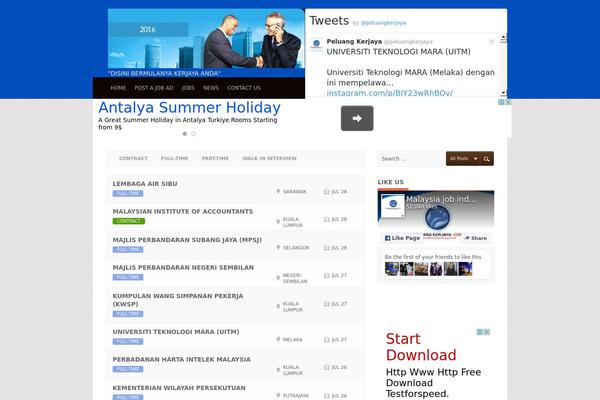Click Full Time badge under UITM
This screenshot has height=400, width=600.
(x=128, y=341)
